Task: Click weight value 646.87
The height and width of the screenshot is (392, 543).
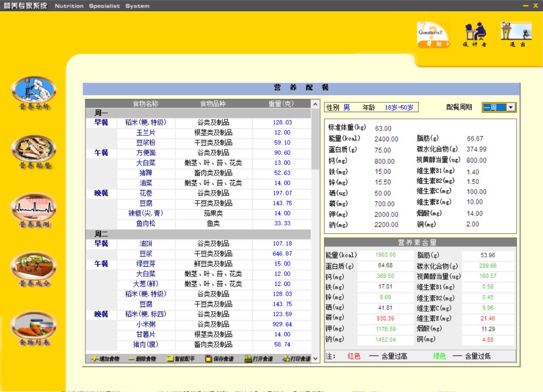Action: click(x=282, y=254)
